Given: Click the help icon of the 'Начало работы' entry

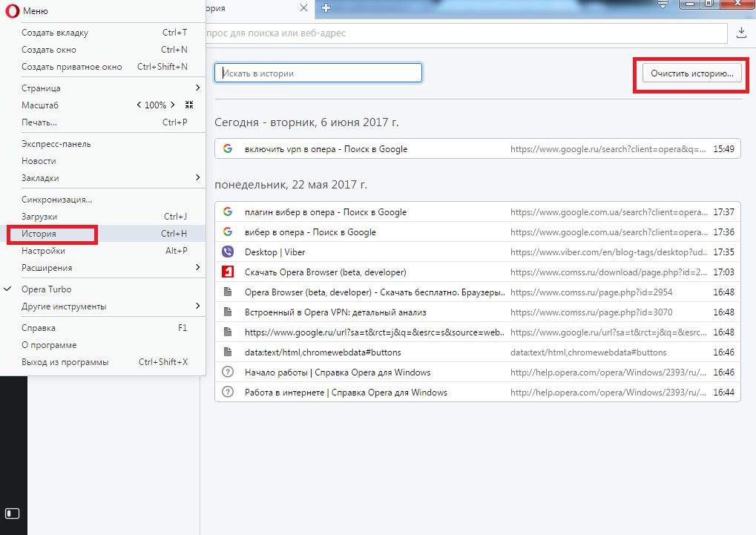Looking at the screenshot, I should coord(228,372).
